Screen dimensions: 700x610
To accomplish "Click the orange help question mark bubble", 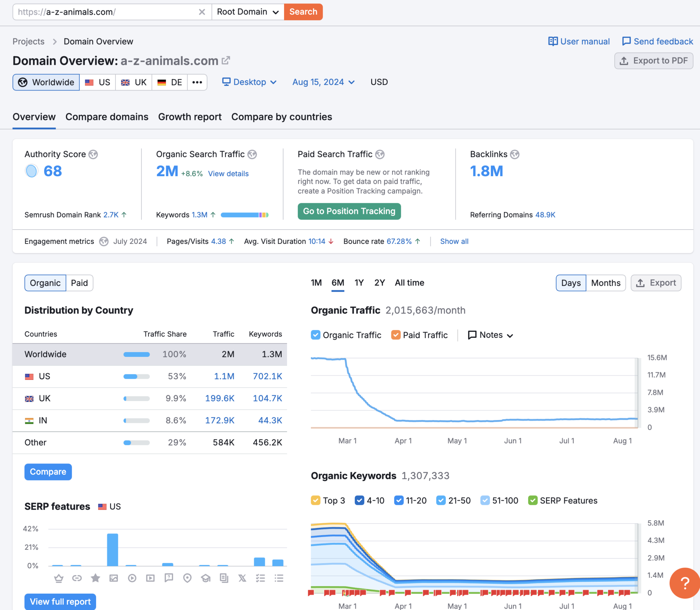I will coord(685,583).
